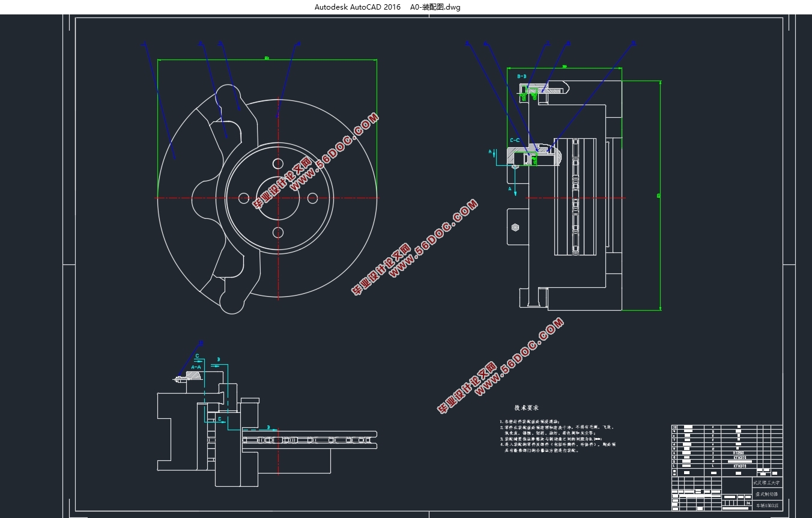Click the B-B section label

[522, 77]
